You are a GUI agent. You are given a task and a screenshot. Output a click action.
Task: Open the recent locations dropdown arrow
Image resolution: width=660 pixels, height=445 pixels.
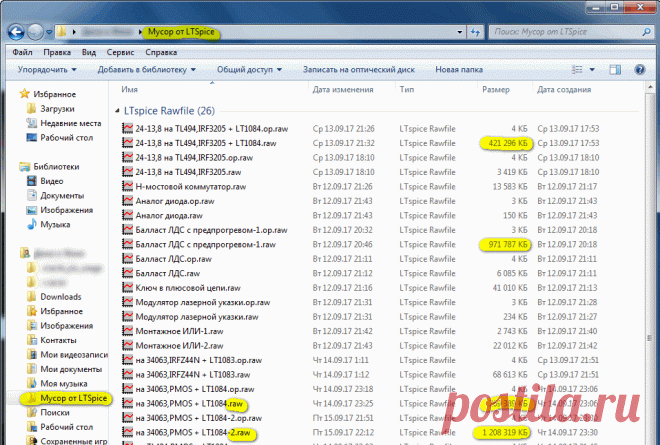pos(49,32)
